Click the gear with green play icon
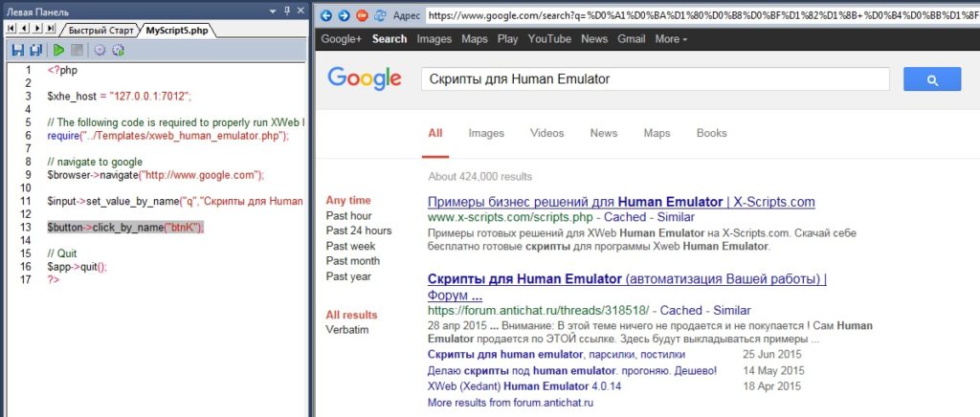The height and width of the screenshot is (417, 980). click(x=118, y=51)
